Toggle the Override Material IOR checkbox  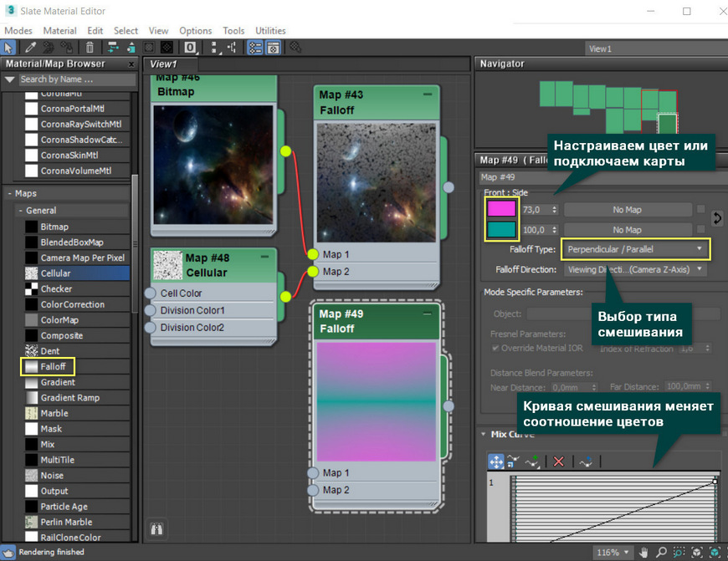click(495, 348)
